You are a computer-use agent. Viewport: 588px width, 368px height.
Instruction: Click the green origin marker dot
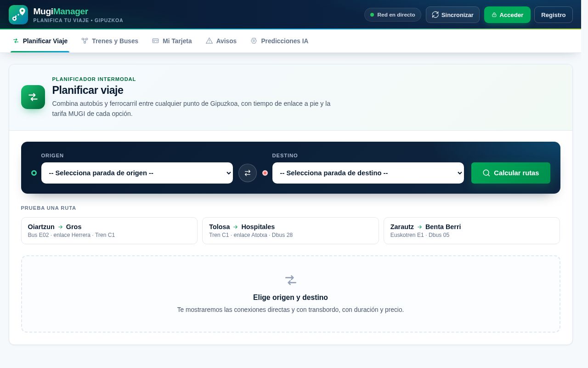[34, 173]
